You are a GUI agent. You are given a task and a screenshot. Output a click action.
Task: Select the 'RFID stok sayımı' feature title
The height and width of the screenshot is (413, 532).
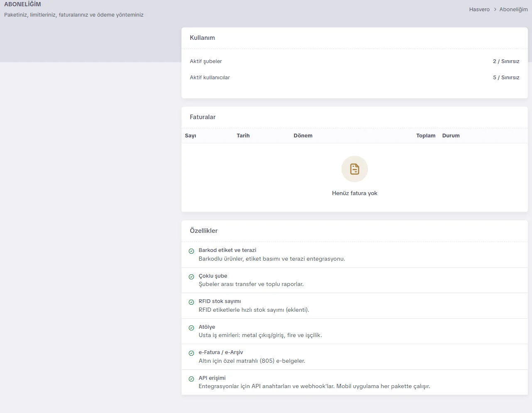pos(220,301)
